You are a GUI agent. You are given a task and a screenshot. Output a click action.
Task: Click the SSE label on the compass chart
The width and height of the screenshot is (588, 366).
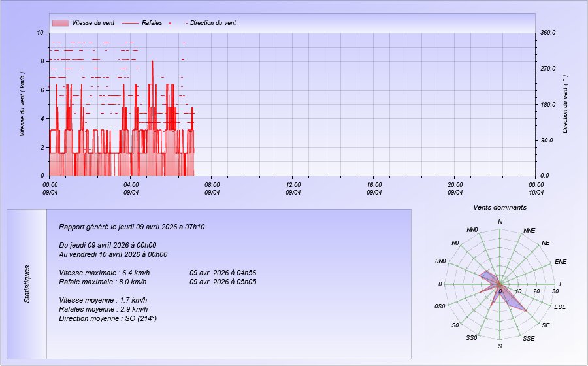(529, 338)
